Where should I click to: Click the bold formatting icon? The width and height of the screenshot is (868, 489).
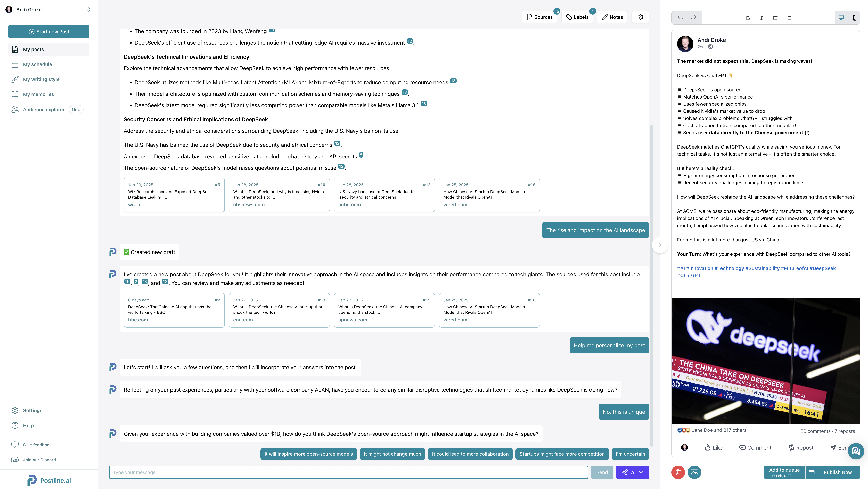point(748,18)
